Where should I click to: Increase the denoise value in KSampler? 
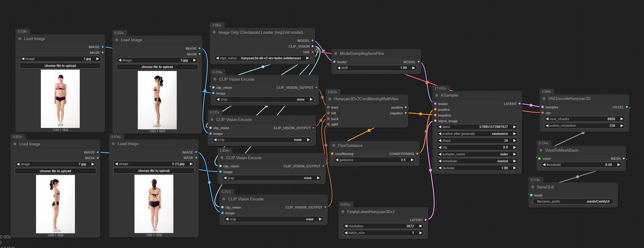coord(515,168)
